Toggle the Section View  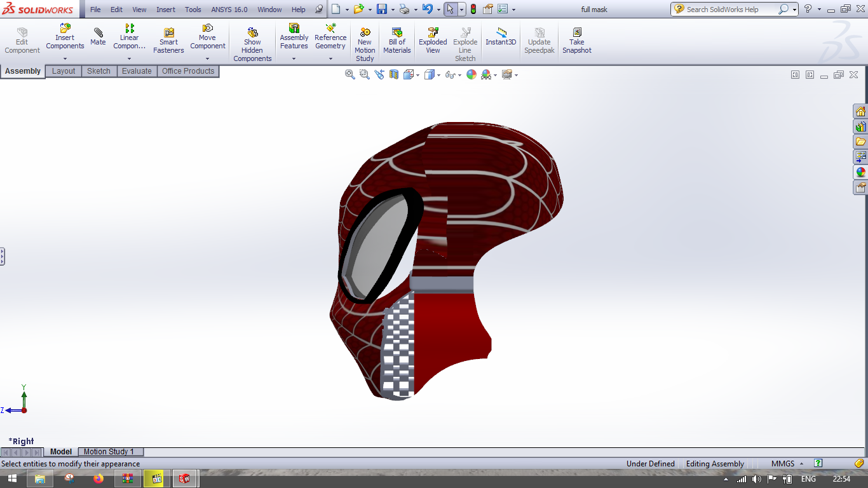(x=394, y=74)
